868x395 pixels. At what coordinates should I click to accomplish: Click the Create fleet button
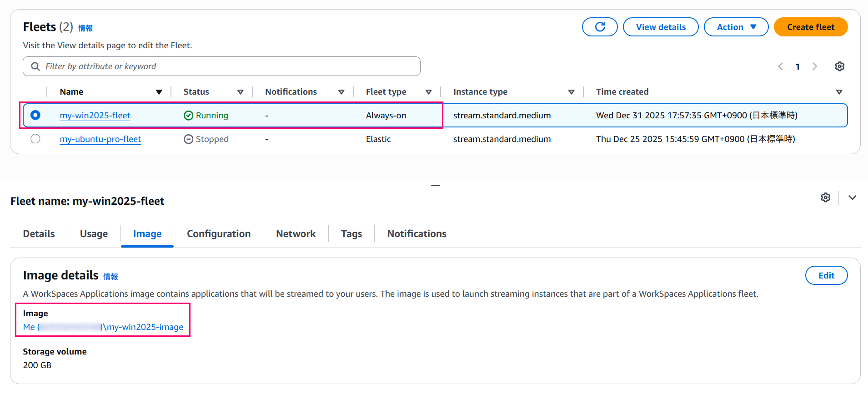pyautogui.click(x=811, y=27)
